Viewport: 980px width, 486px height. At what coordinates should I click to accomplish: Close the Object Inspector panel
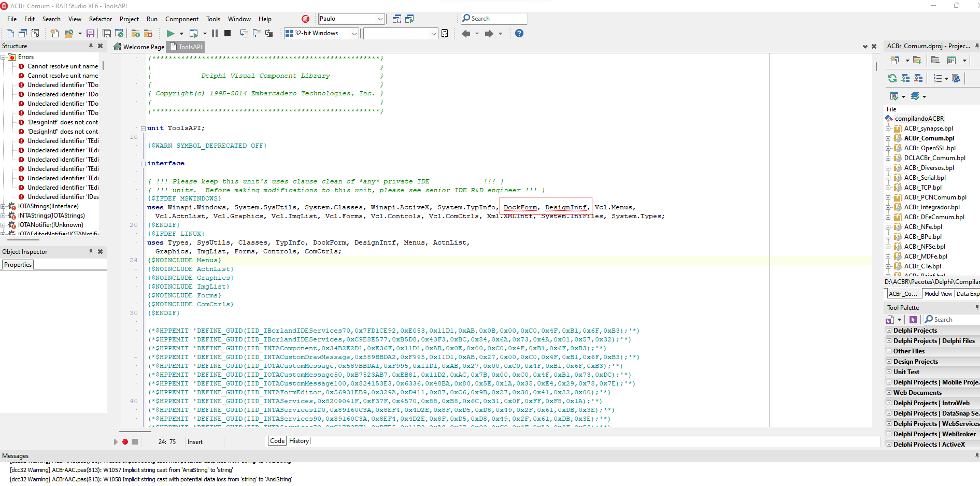pyautogui.click(x=101, y=252)
